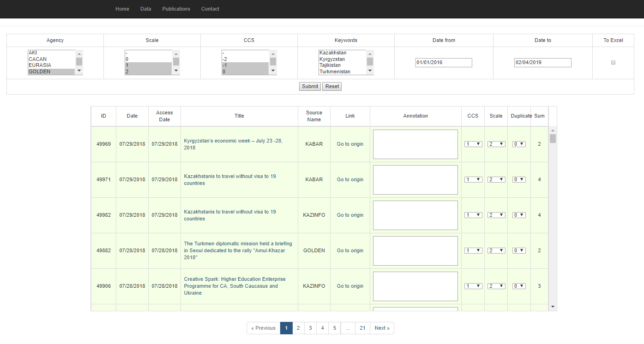Go to origin for row 49969

[x=350, y=144]
